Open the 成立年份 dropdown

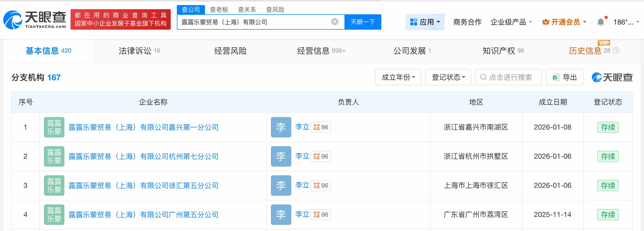coord(398,77)
